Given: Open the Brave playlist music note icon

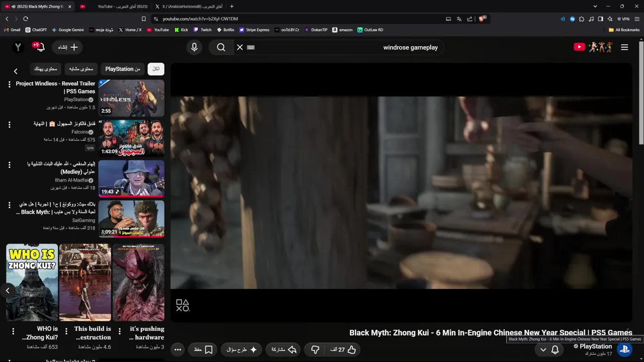Looking at the screenshot, I should point(591,19).
